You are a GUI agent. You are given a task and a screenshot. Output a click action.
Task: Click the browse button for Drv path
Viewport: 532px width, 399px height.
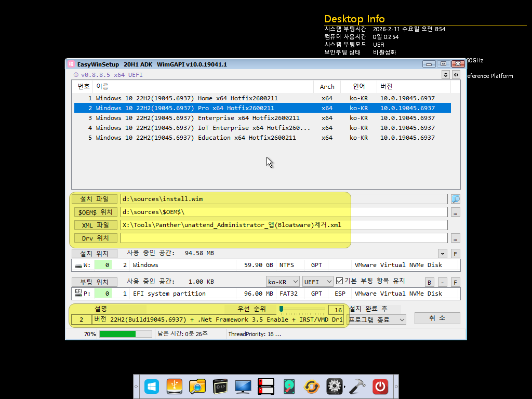click(x=455, y=238)
